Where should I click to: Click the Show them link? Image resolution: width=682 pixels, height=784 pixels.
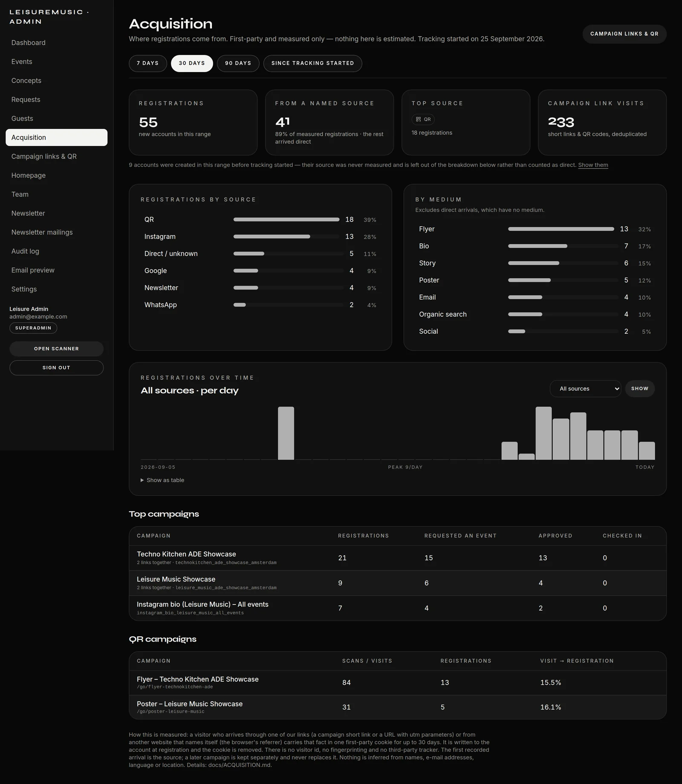[x=593, y=165]
